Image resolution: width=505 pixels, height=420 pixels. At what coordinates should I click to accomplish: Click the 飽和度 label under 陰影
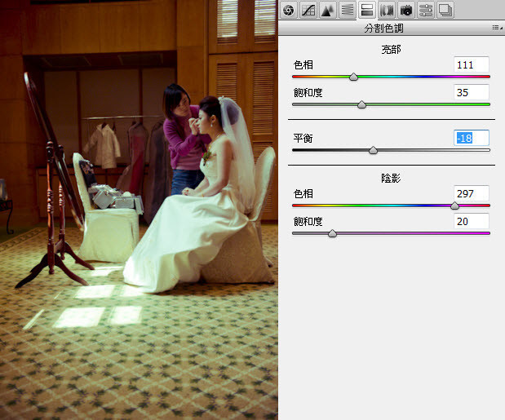tap(308, 222)
